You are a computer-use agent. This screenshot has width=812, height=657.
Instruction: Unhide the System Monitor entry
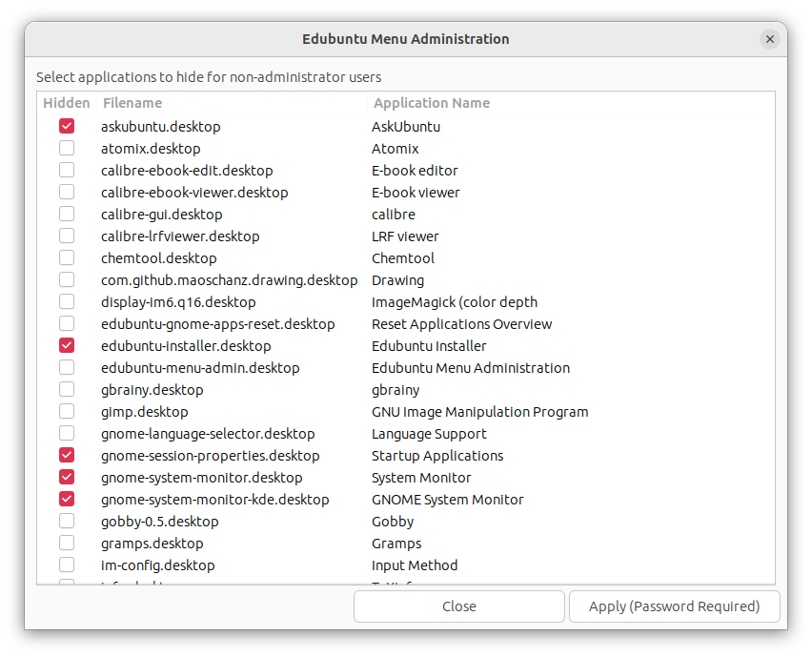[67, 477]
